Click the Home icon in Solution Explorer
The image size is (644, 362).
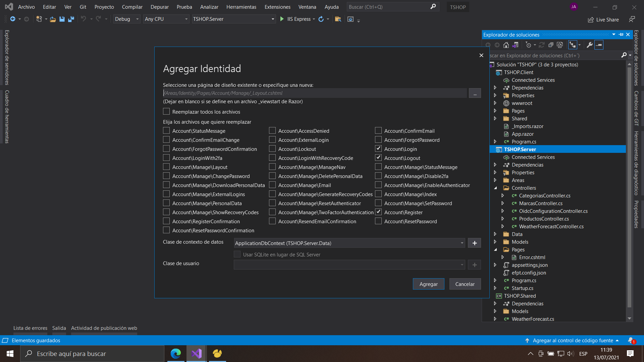pyautogui.click(x=506, y=45)
